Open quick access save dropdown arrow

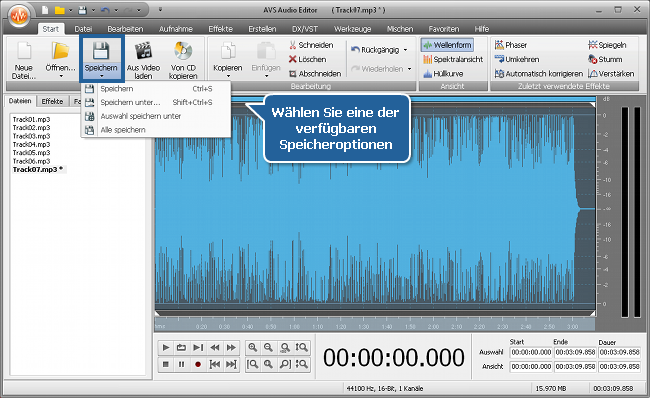click(93, 10)
